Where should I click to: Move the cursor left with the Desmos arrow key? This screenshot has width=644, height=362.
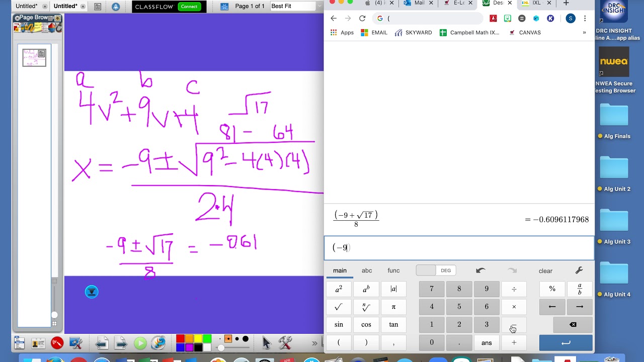point(552,307)
